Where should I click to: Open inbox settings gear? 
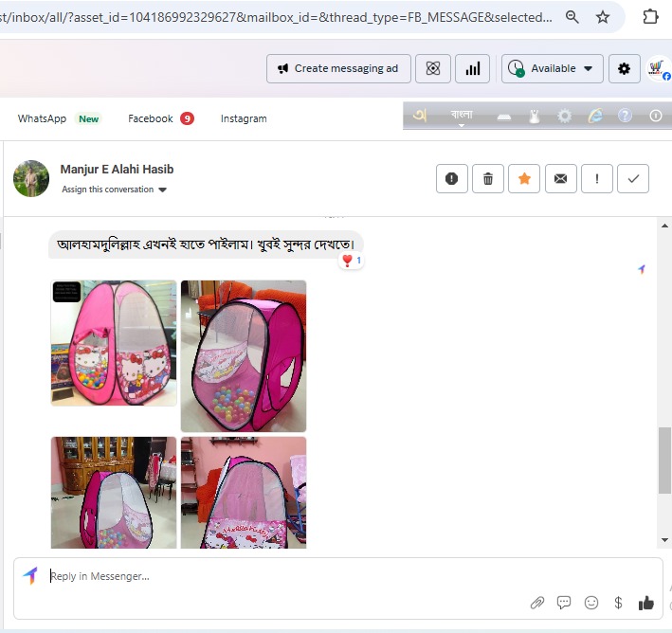click(623, 68)
